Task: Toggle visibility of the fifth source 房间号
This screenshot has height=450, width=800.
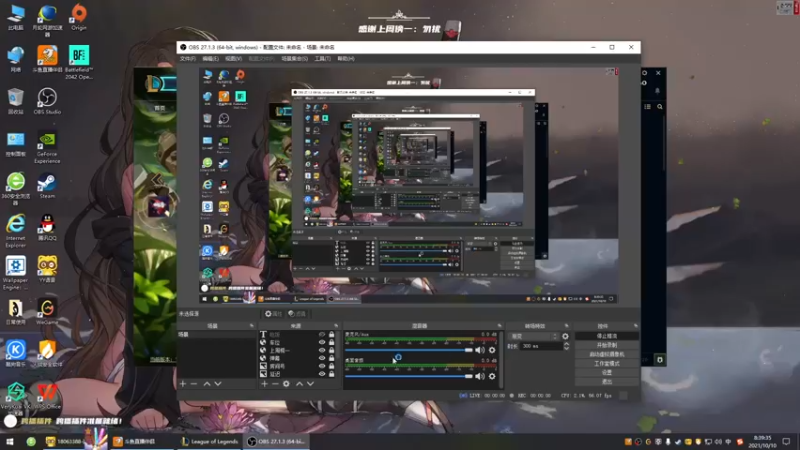Action: [x=322, y=366]
